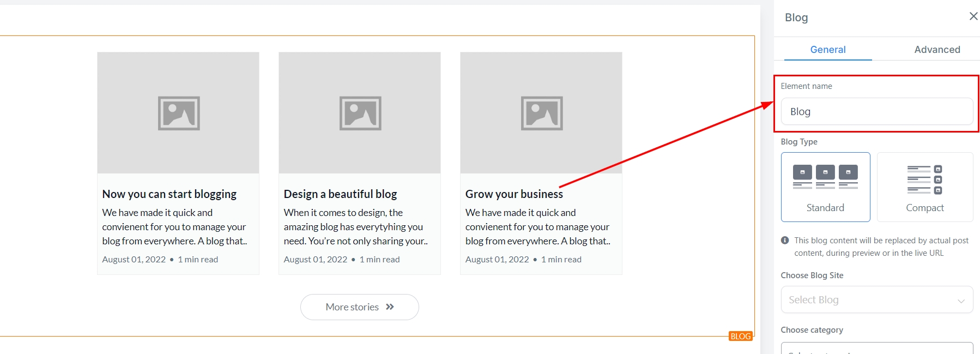Click the More stories button
980x354 pixels.
coord(359,307)
